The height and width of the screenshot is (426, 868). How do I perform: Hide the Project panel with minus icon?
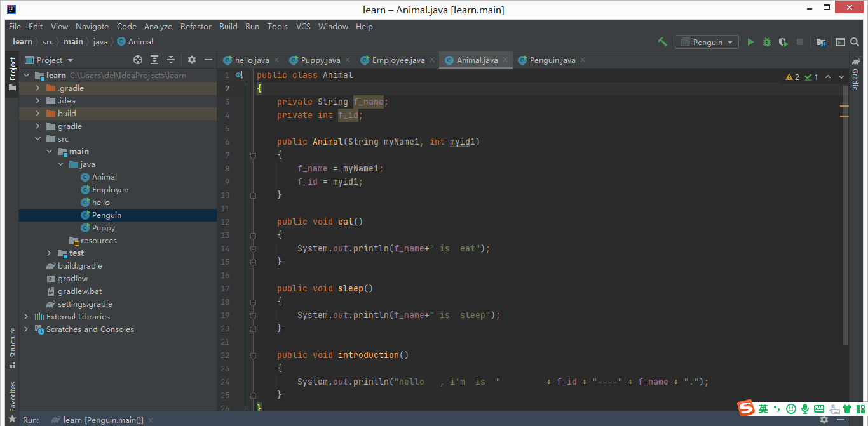[208, 60]
